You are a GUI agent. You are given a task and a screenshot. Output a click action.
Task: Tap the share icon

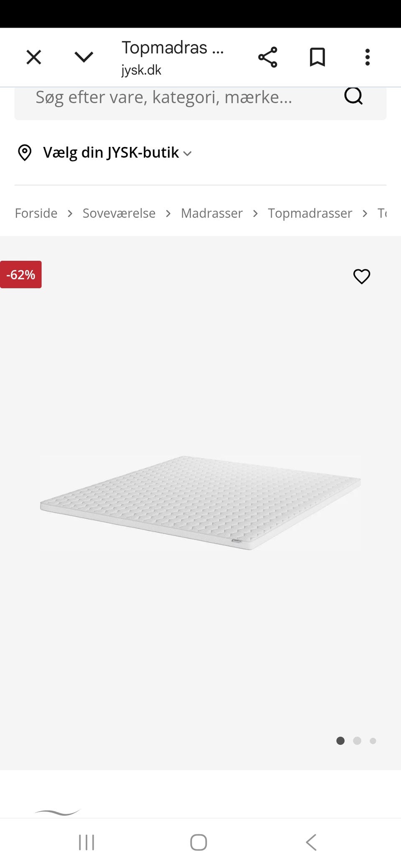[x=268, y=57]
